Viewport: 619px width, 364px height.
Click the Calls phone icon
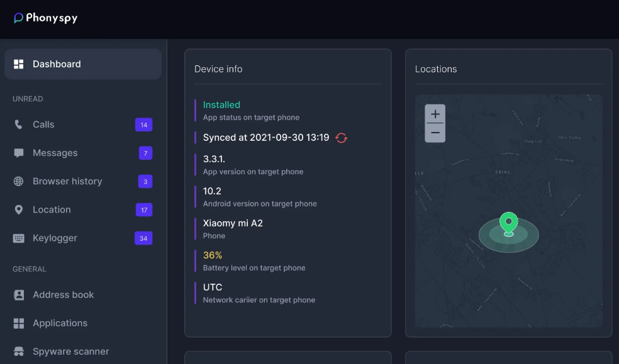click(19, 124)
